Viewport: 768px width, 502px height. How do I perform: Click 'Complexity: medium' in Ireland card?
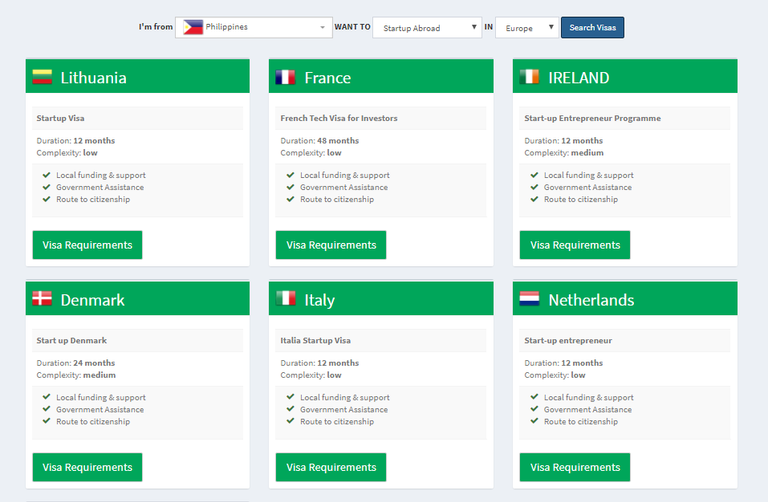[564, 153]
